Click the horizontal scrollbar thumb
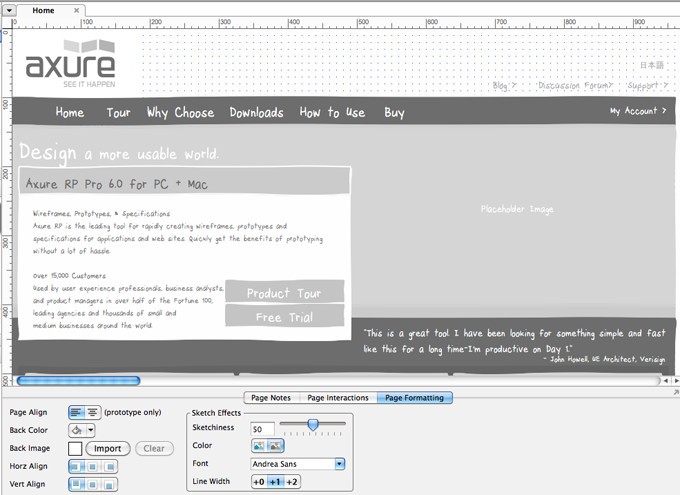680x495 pixels. (78, 380)
